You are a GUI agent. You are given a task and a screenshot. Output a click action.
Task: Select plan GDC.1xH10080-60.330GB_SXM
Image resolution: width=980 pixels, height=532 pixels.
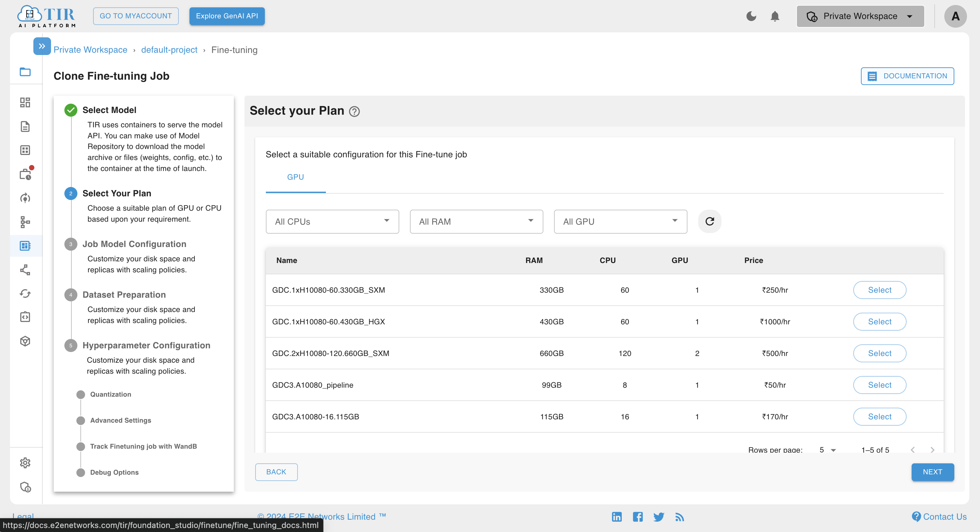[x=880, y=290]
